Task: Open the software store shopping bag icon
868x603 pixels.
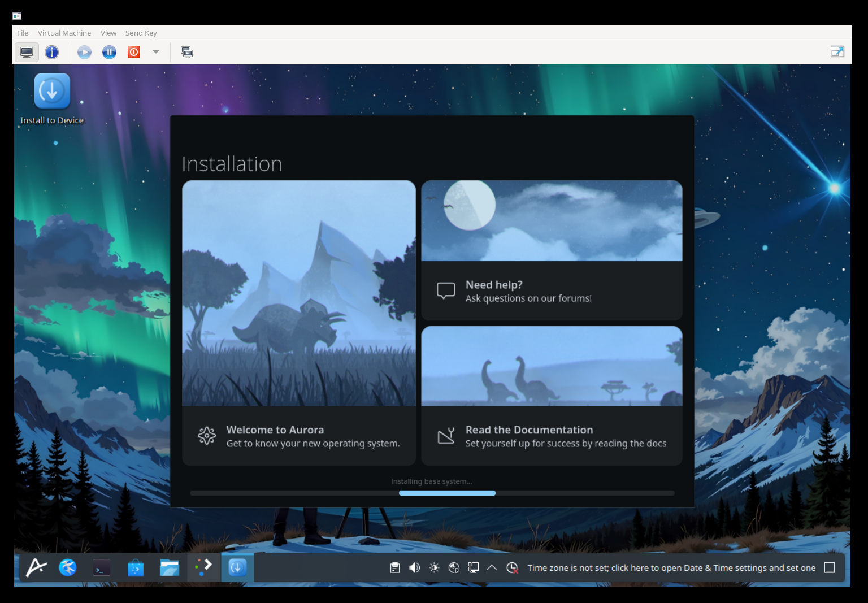Action: coord(136,567)
